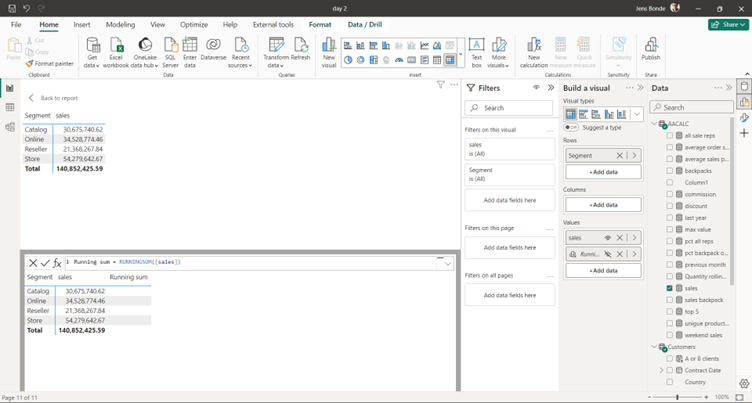Switch to the Modeling ribbon tab
Screen dimensions: 752x403
click(120, 24)
